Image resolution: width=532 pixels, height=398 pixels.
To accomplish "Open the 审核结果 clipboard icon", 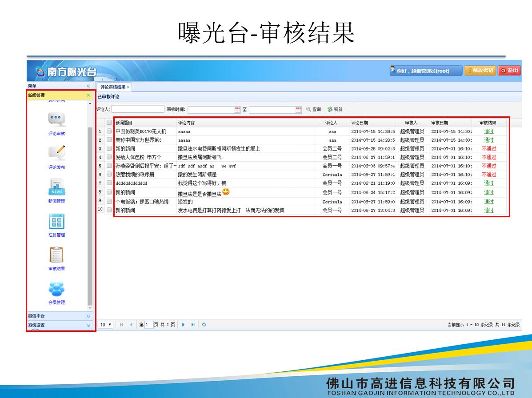I will 56,255.
